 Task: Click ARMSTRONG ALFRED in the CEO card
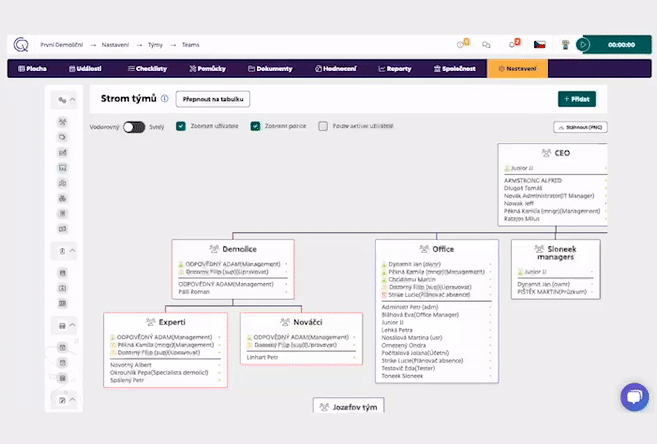(x=533, y=181)
